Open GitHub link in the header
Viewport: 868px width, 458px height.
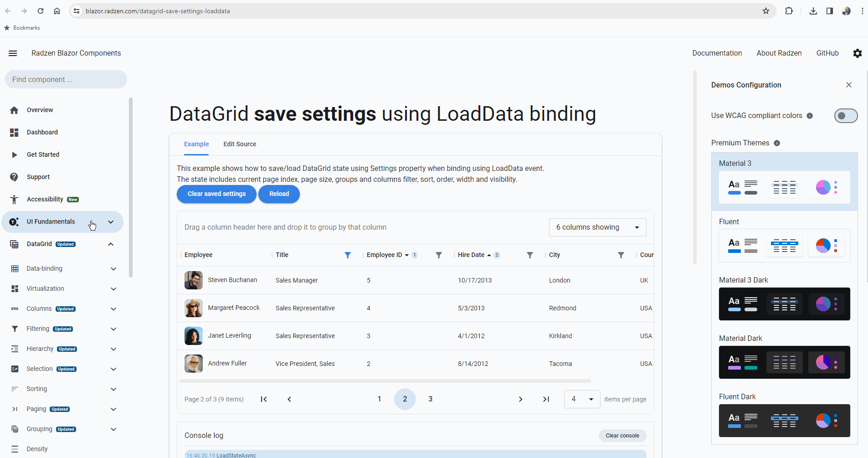[827, 53]
